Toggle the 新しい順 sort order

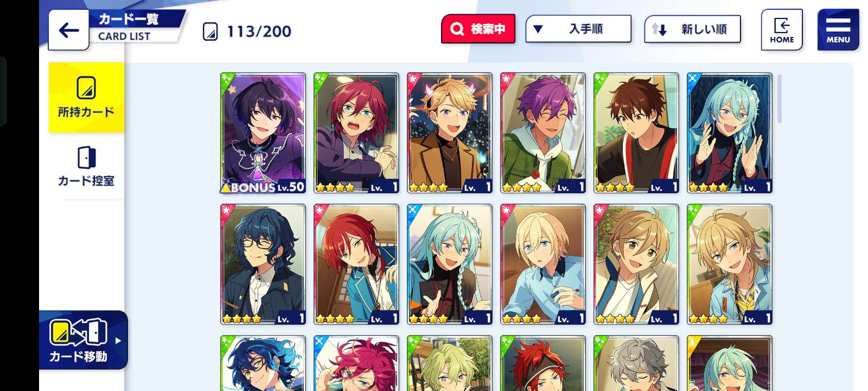[x=692, y=29]
